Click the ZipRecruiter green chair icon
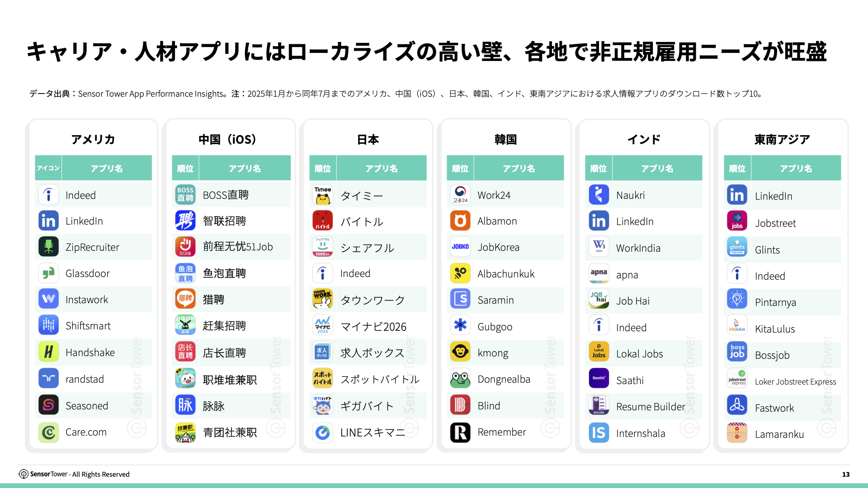Viewport: 868px width, 488px height. (48, 247)
